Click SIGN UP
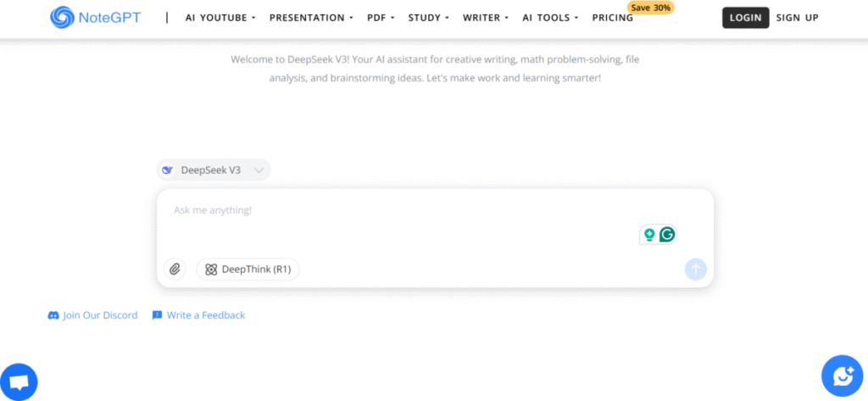Image resolution: width=868 pixels, height=401 pixels. click(797, 18)
